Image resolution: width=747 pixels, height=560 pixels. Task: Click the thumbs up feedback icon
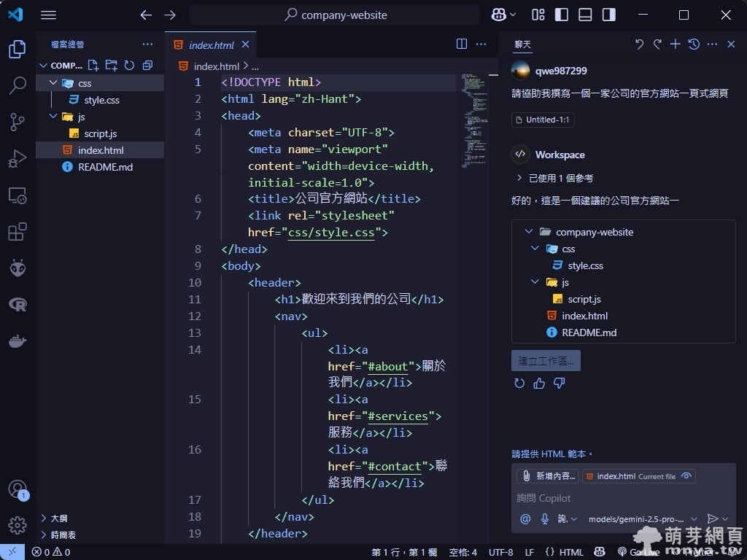(539, 383)
